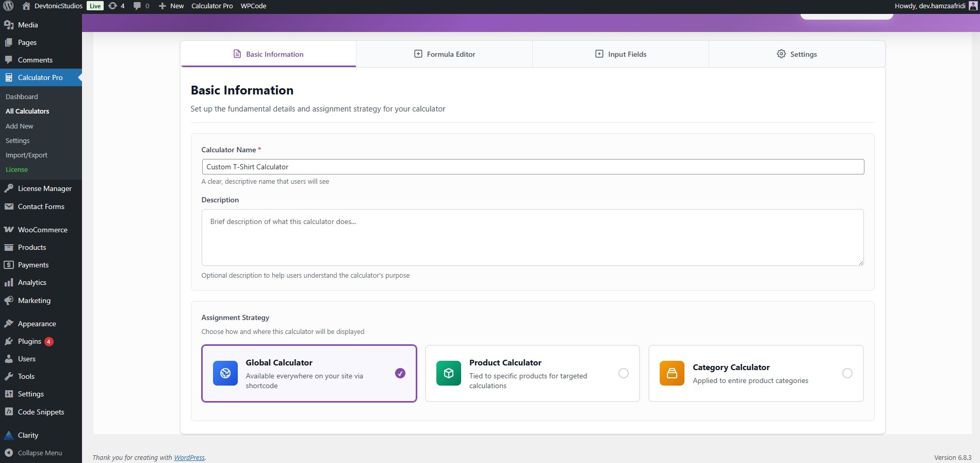Select the Global Calculator radio option
Image resolution: width=980 pixels, height=463 pixels.
click(400, 373)
